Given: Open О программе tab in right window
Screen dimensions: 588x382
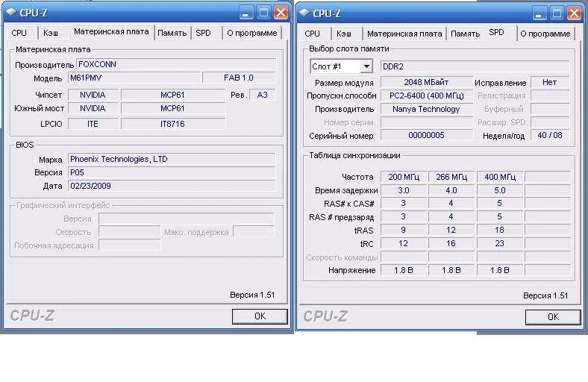Looking at the screenshot, I should 545,34.
